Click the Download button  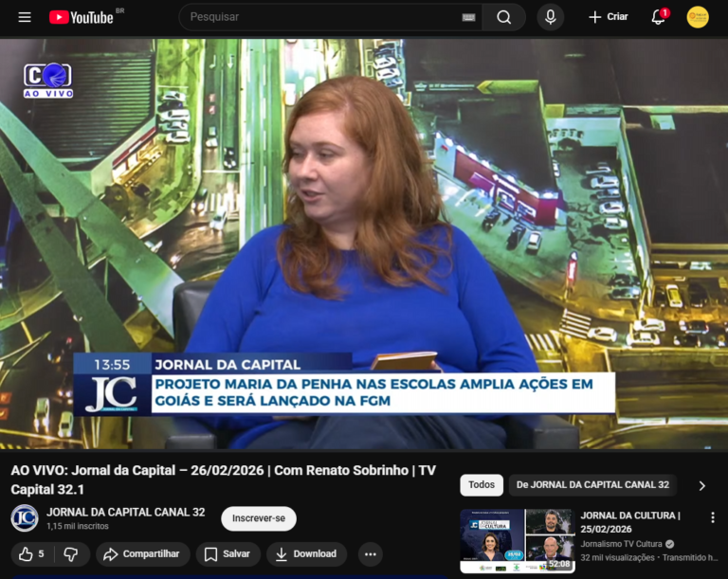[306, 554]
